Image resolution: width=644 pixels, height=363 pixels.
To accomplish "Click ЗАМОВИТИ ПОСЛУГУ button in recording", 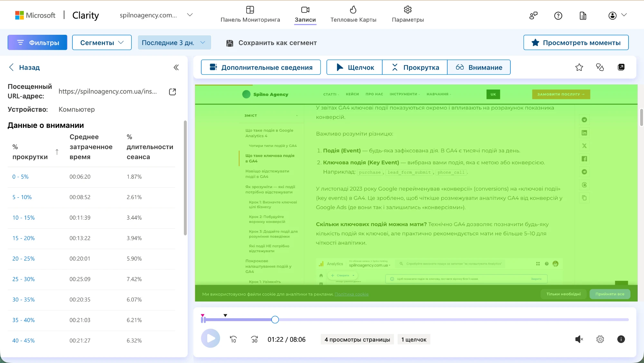I will (561, 94).
